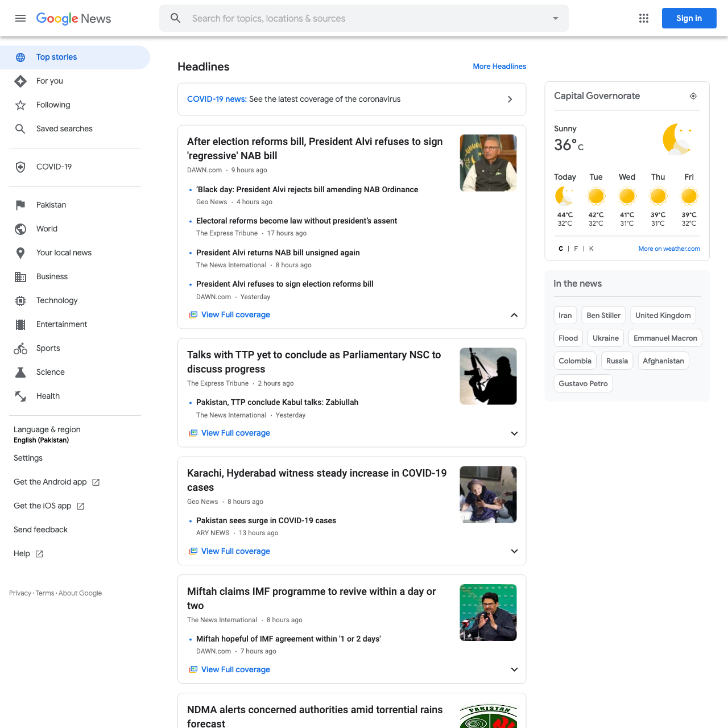This screenshot has height=728, width=728.
Task: Open the About Google footer link
Action: (80, 593)
